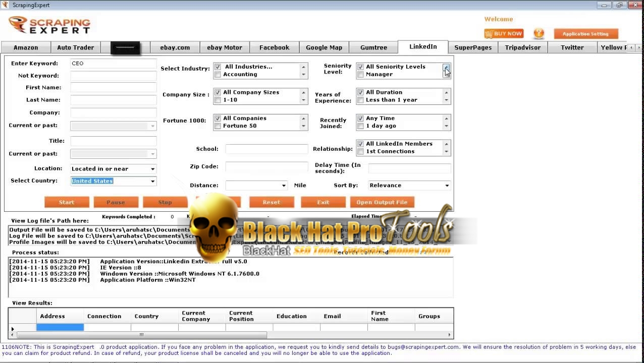The image size is (644, 363).
Task: Open the Select Country dropdown
Action: click(x=152, y=181)
